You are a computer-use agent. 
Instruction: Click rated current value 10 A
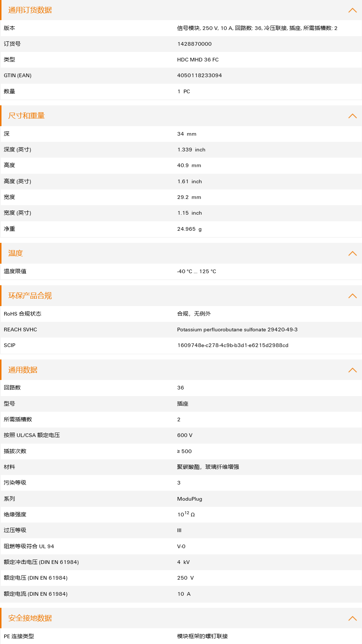tap(184, 594)
